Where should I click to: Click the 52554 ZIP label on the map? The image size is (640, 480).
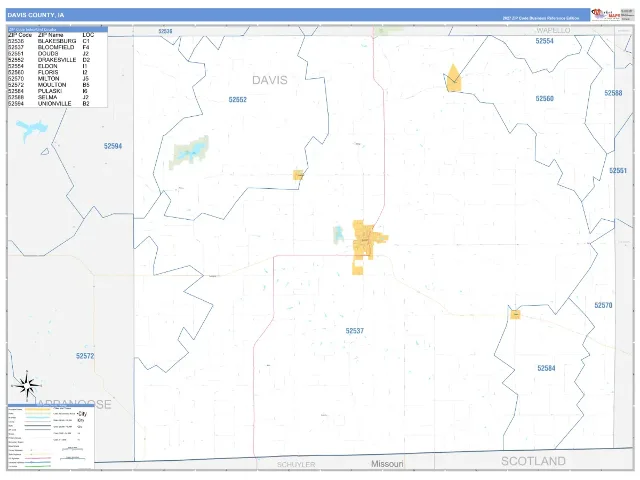[544, 41]
